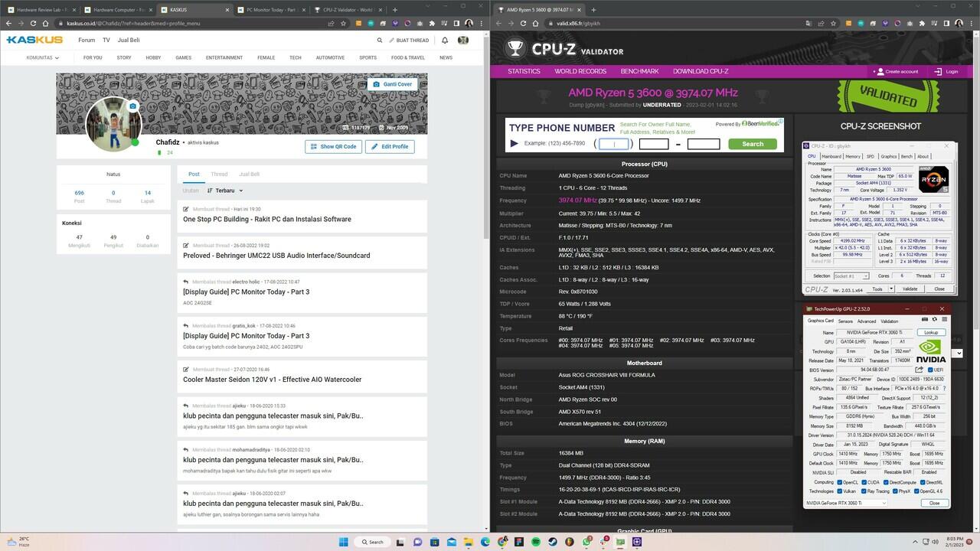Click the Ganti Cover button

pyautogui.click(x=392, y=84)
